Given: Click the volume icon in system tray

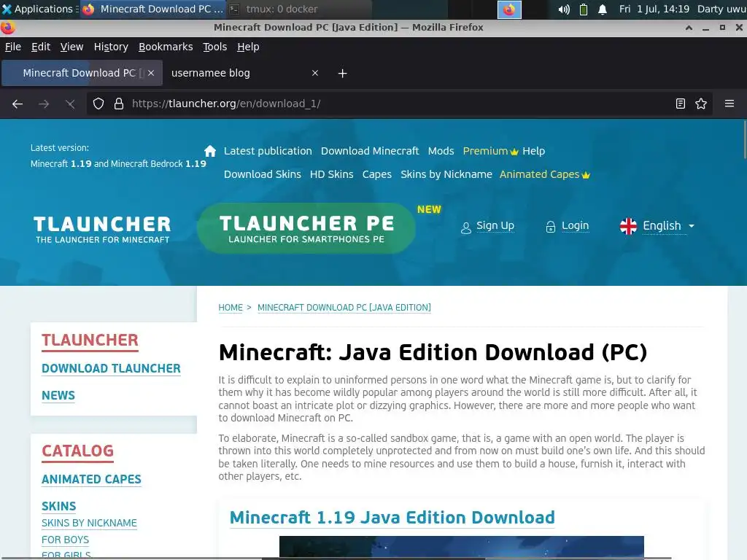Looking at the screenshot, I should [x=564, y=9].
